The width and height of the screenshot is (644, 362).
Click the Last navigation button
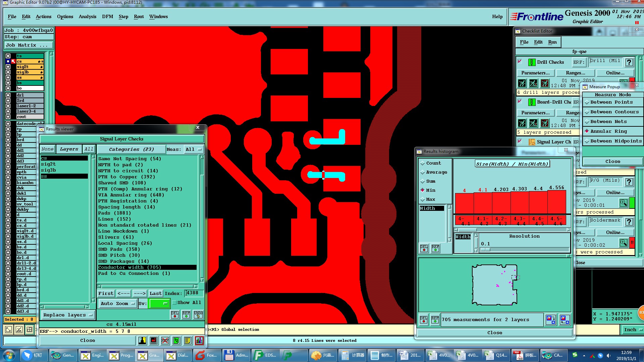click(x=155, y=294)
